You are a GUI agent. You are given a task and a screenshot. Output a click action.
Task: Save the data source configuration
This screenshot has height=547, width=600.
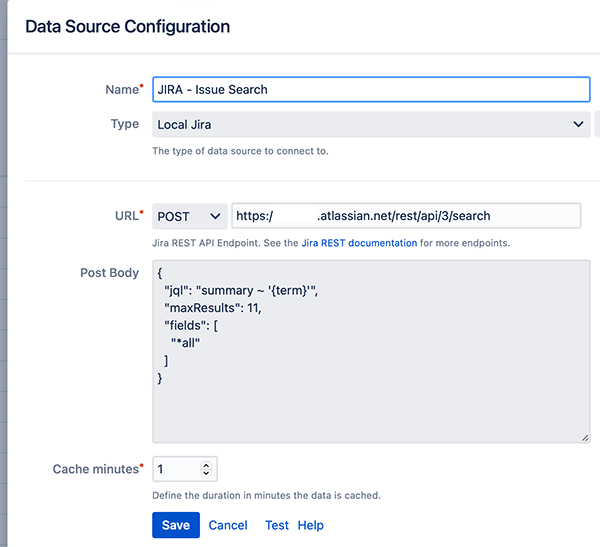(x=176, y=525)
